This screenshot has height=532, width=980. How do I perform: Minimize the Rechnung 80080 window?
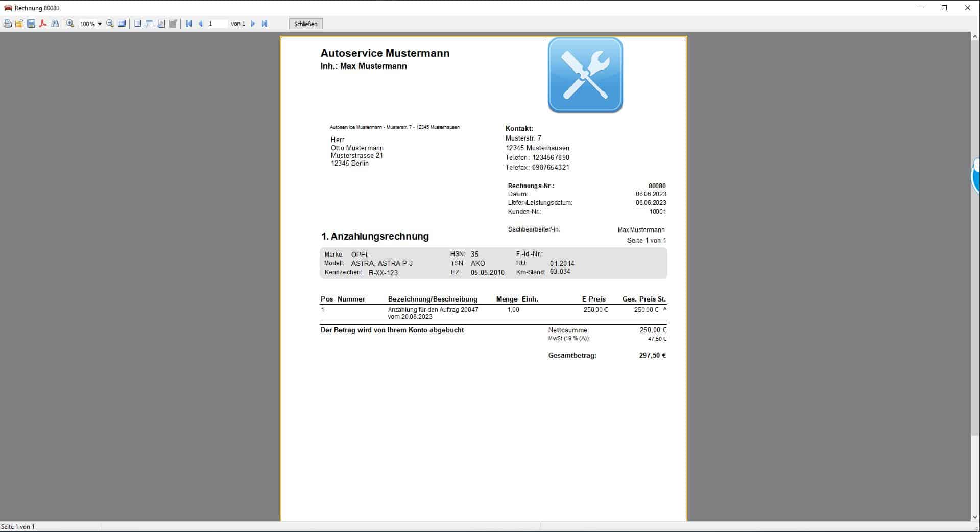921,8
